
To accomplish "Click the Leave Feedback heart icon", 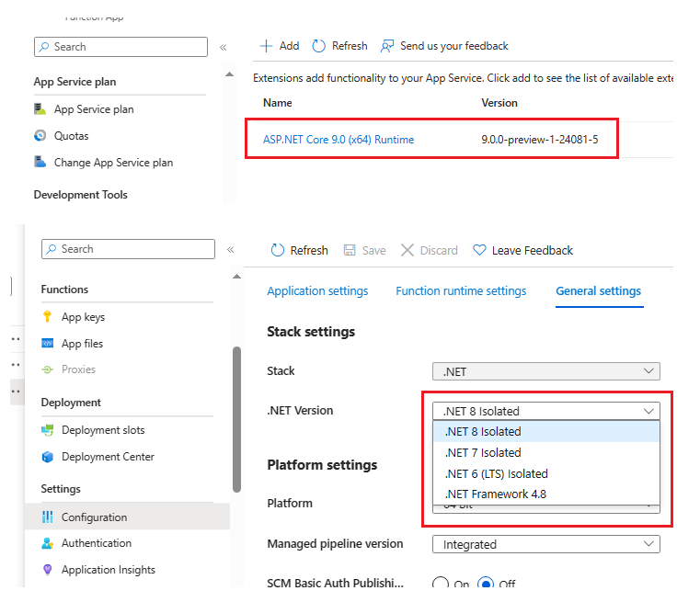I will [x=479, y=250].
